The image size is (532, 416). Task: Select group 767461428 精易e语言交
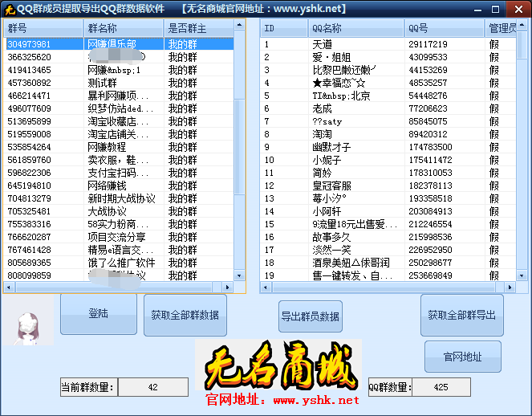(119, 250)
